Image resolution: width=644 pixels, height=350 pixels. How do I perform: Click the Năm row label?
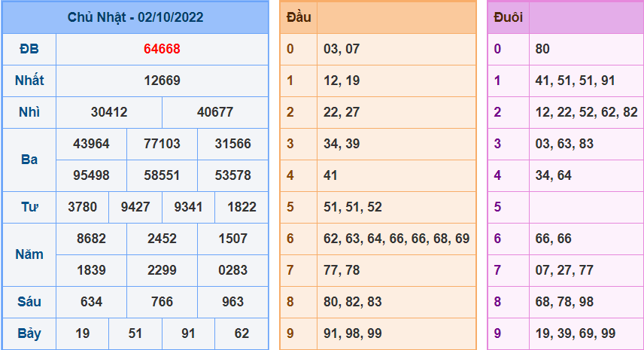pos(29,254)
